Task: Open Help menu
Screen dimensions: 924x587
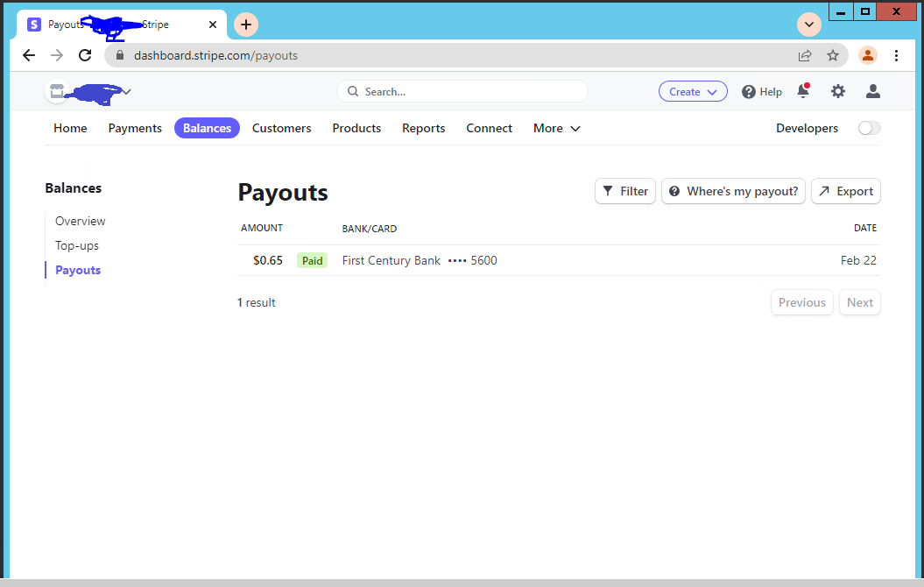Action: point(762,92)
